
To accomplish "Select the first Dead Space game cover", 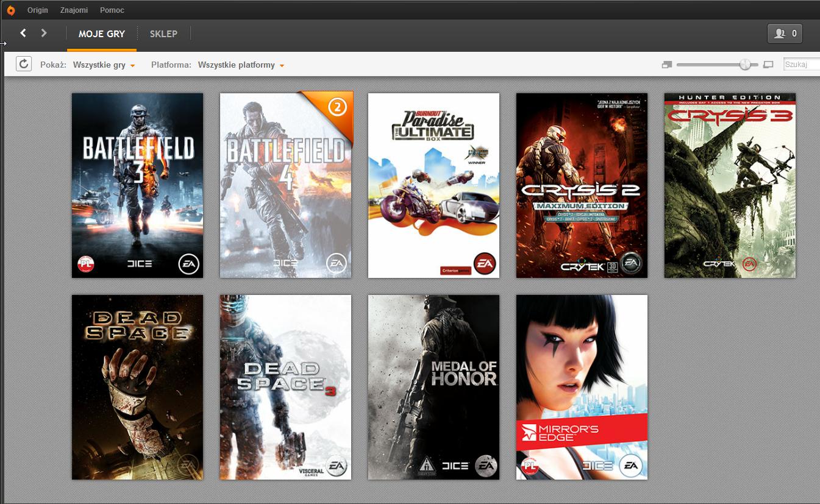I will coord(137,388).
